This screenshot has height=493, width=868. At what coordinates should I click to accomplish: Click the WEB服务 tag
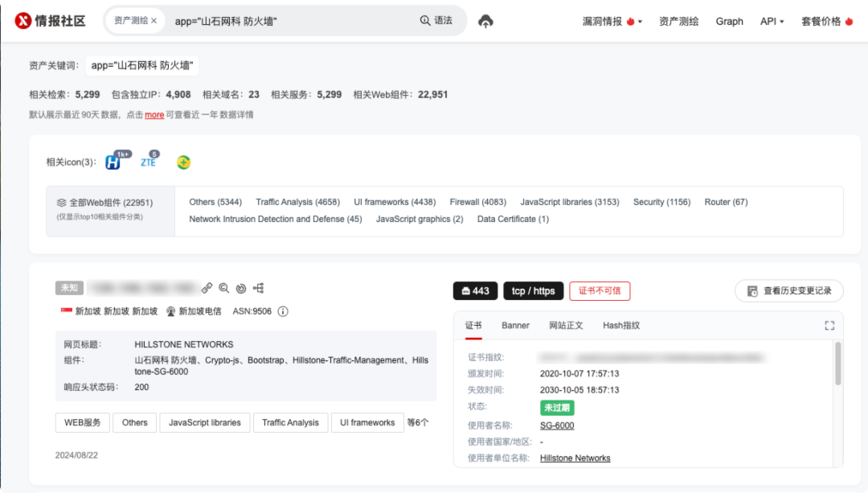(x=83, y=423)
